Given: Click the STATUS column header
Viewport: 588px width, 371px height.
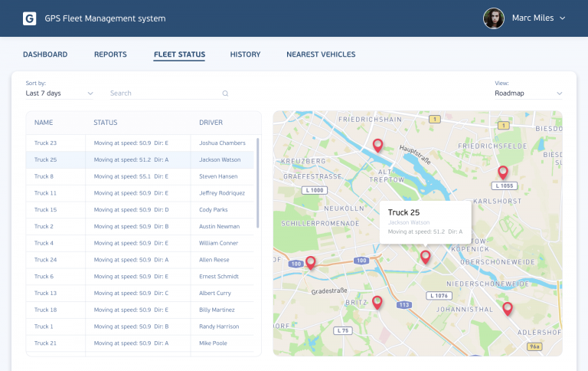Looking at the screenshot, I should (x=106, y=123).
